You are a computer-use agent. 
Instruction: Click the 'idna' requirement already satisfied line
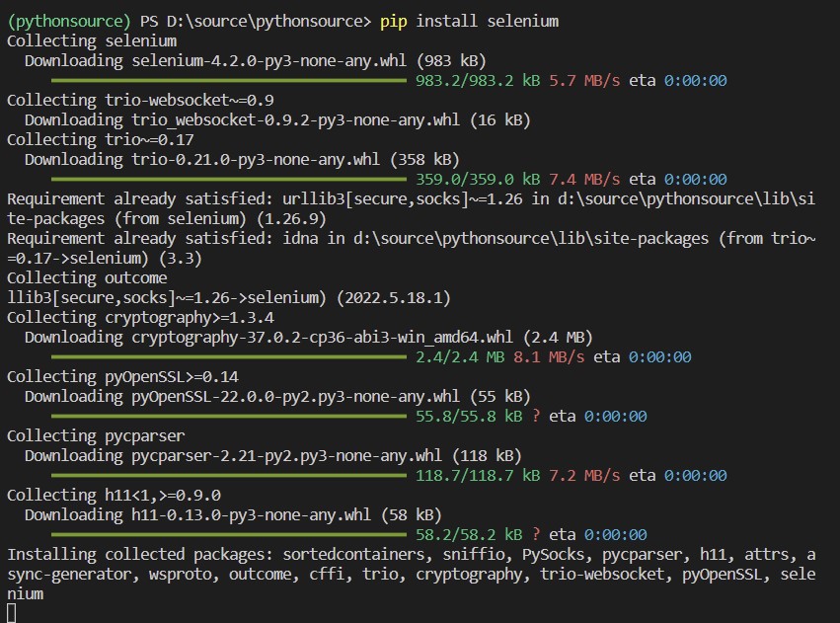[411, 249]
